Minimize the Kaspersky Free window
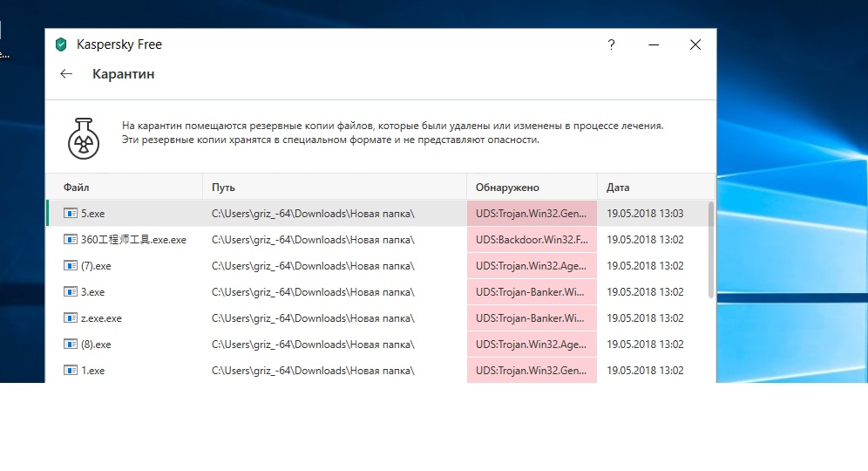The width and height of the screenshot is (868, 471). click(654, 45)
